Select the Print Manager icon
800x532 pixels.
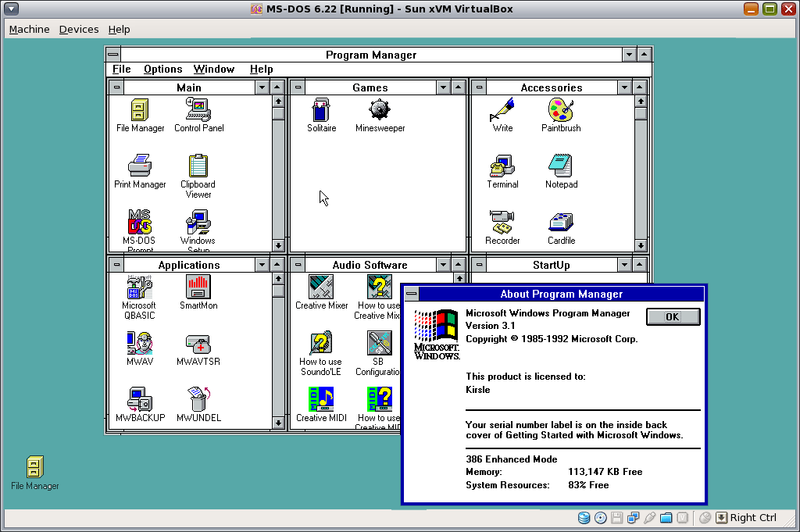click(x=140, y=171)
